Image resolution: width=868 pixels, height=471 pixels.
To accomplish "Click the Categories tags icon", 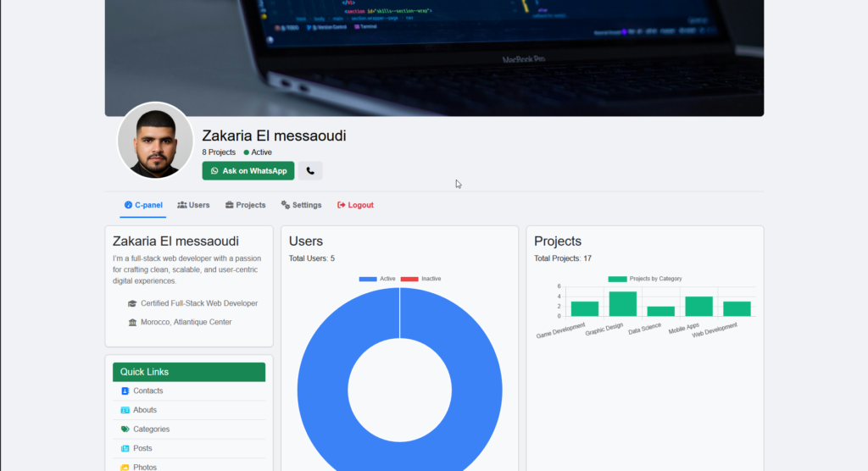I will tap(125, 429).
